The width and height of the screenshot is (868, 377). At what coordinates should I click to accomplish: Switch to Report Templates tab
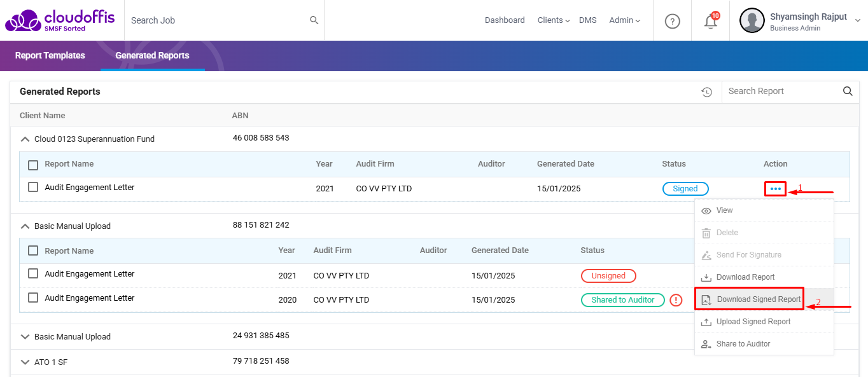[x=50, y=55]
